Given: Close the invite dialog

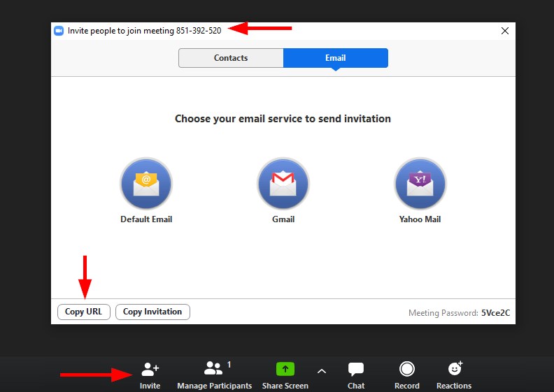Looking at the screenshot, I should [505, 31].
